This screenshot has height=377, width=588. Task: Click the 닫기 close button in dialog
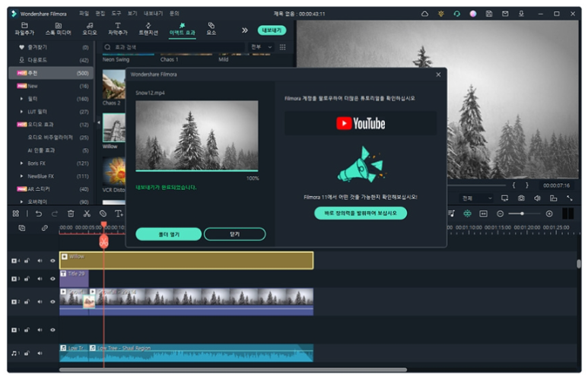pyautogui.click(x=235, y=234)
